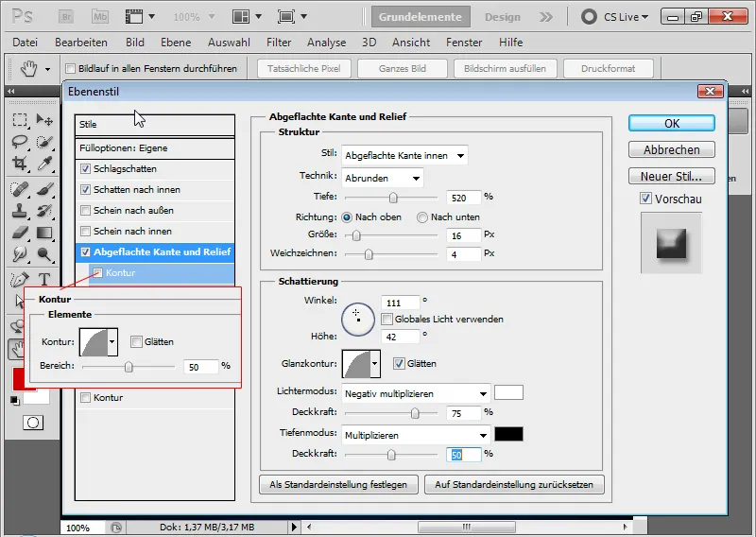Select the Quick Selection tool
This screenshot has height=537, width=756.
44,142
